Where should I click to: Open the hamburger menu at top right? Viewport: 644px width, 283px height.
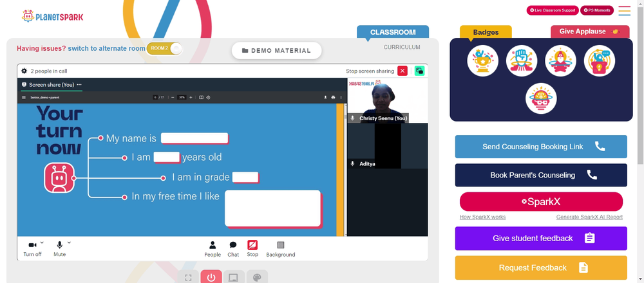624,11
